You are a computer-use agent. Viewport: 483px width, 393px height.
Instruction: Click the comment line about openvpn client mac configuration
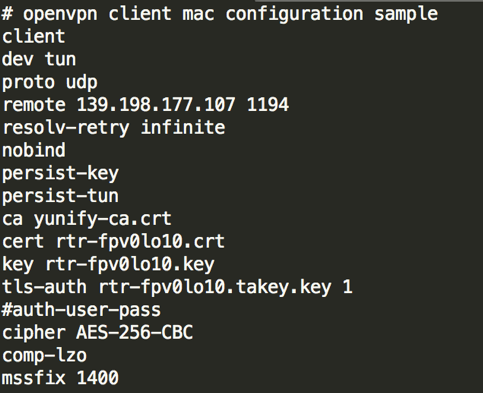[x=220, y=14]
